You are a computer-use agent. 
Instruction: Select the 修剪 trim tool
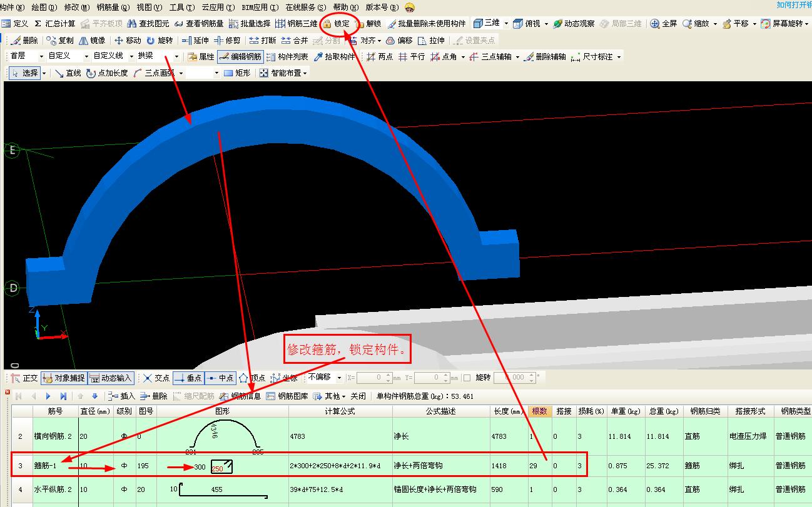click(x=226, y=41)
